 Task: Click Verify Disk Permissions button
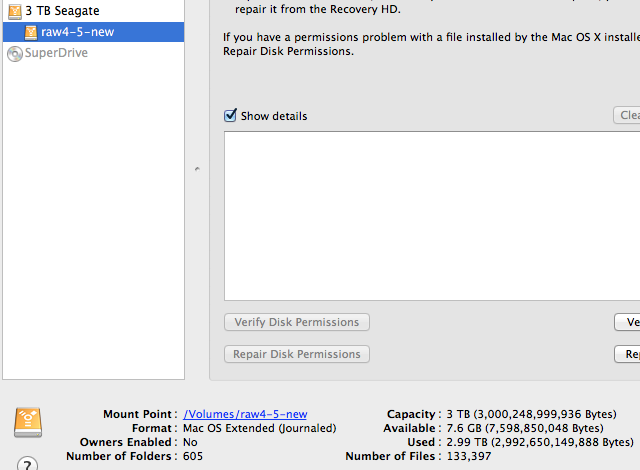pyautogui.click(x=297, y=322)
